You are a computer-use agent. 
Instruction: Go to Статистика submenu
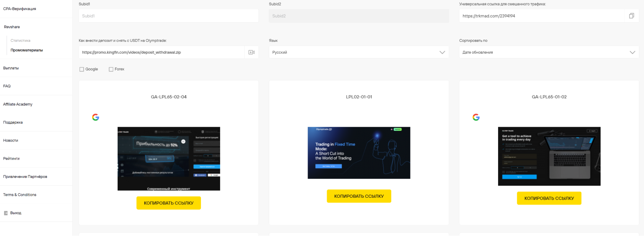tap(21, 41)
